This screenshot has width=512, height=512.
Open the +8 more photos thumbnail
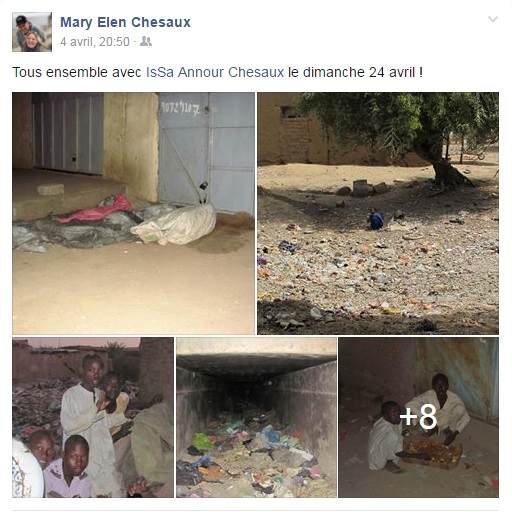(419, 417)
